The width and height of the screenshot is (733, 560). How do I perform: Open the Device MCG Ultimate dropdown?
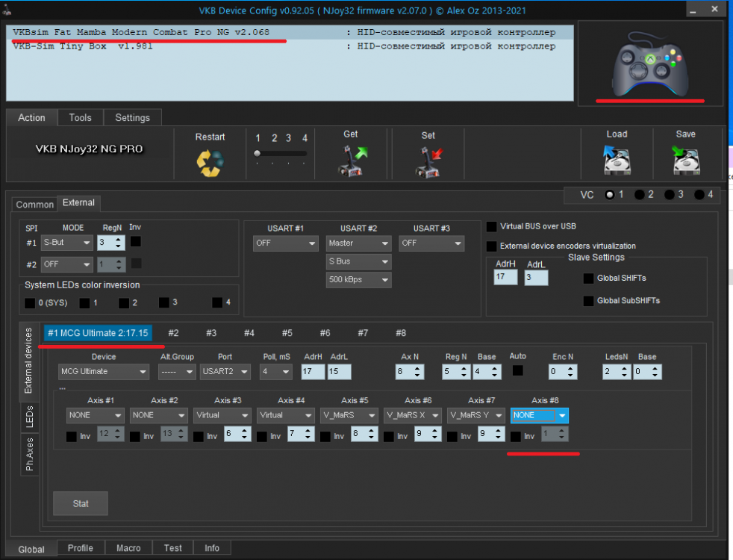click(104, 372)
